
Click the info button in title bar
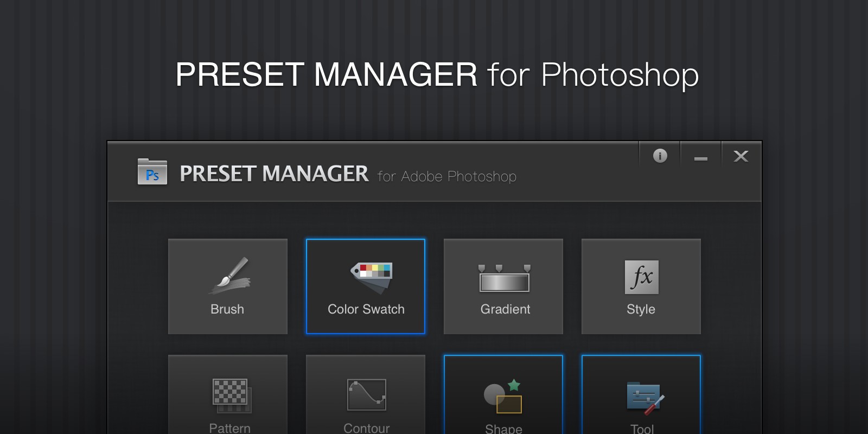tap(660, 156)
